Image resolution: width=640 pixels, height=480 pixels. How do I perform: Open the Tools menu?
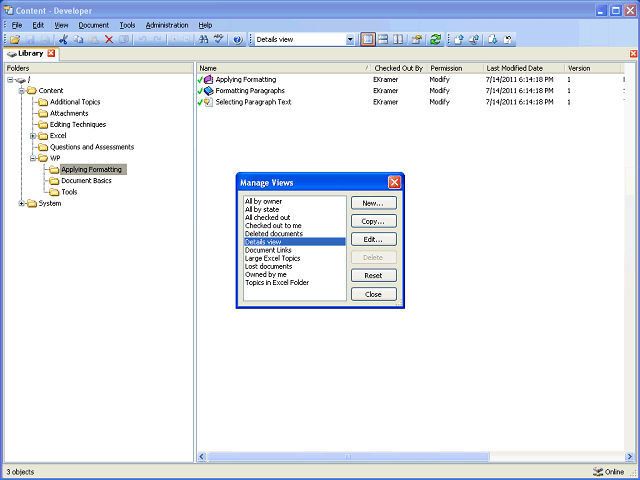pos(127,25)
